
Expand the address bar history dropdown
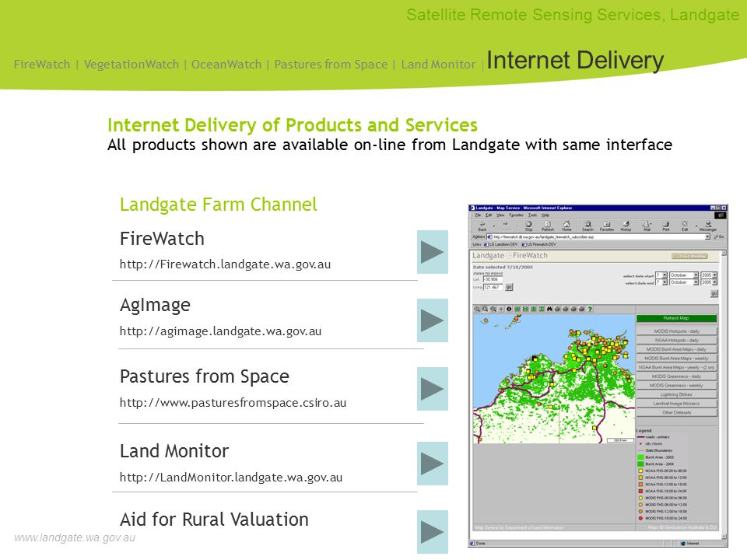(707, 236)
